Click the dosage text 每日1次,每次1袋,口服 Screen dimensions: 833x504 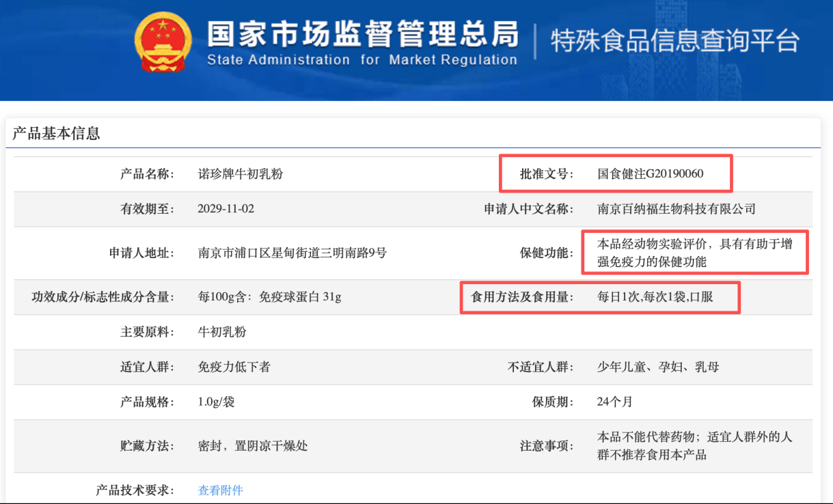pos(655,297)
